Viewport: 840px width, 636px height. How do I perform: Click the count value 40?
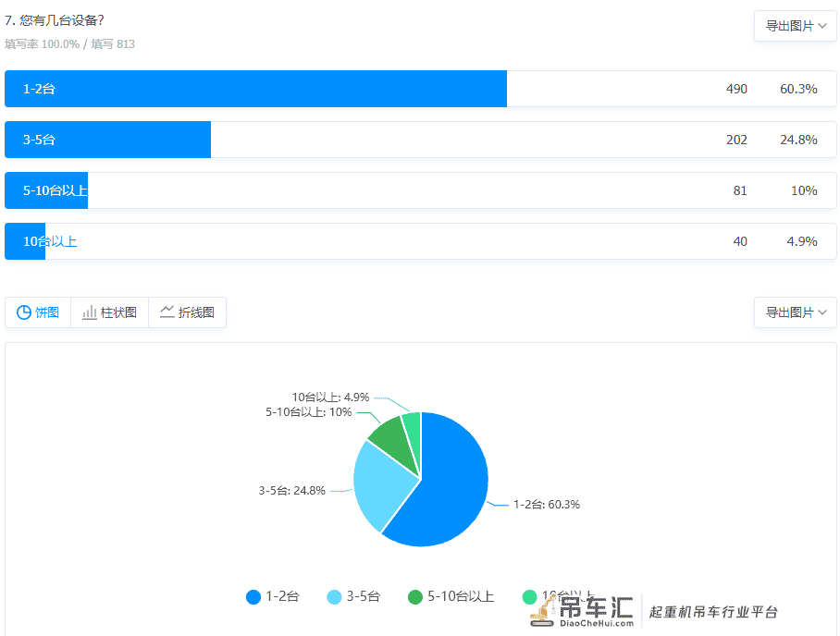740,241
